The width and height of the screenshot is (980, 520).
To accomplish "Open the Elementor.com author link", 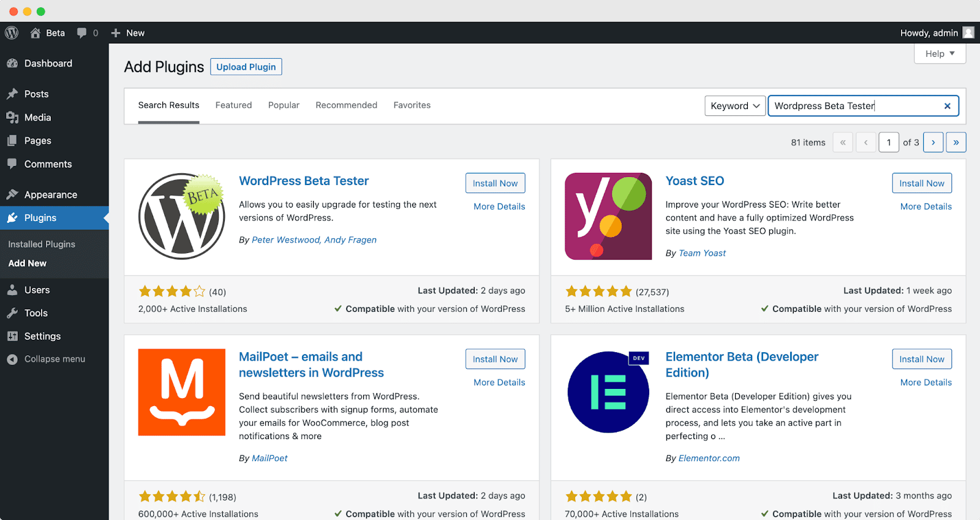I will [x=709, y=458].
